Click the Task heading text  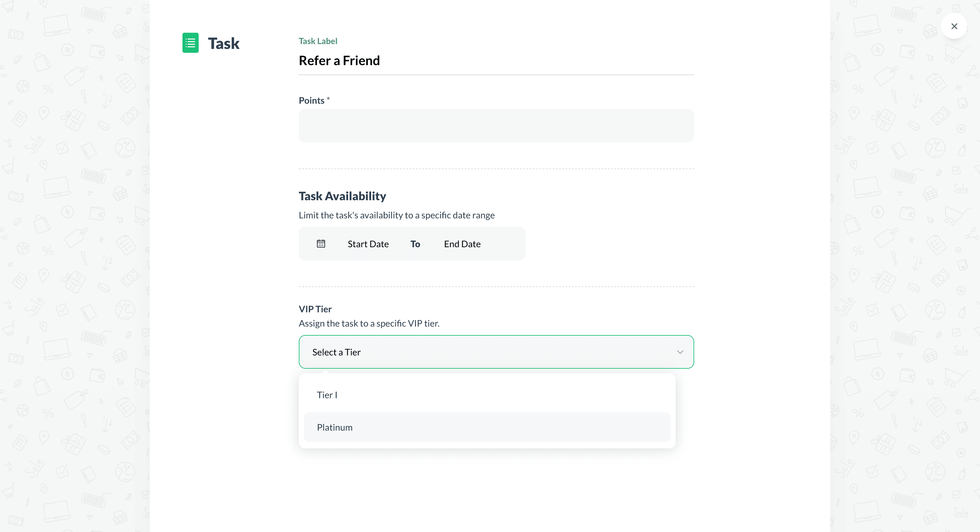tap(223, 43)
